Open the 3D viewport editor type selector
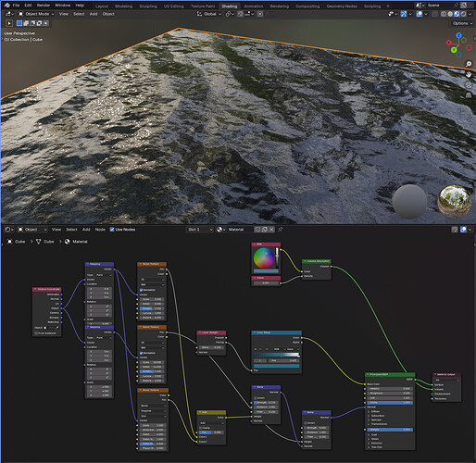This screenshot has height=463, width=476. point(8,14)
